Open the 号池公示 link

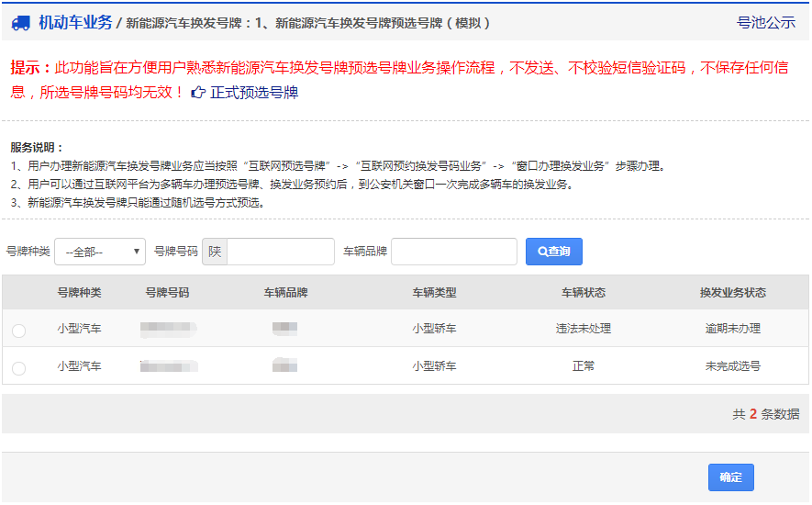pyautogui.click(x=765, y=23)
